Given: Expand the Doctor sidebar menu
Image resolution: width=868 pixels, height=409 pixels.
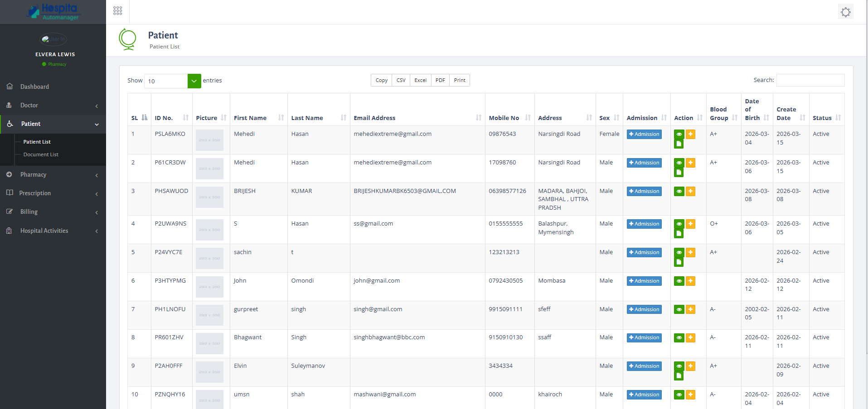Looking at the screenshot, I should point(53,105).
